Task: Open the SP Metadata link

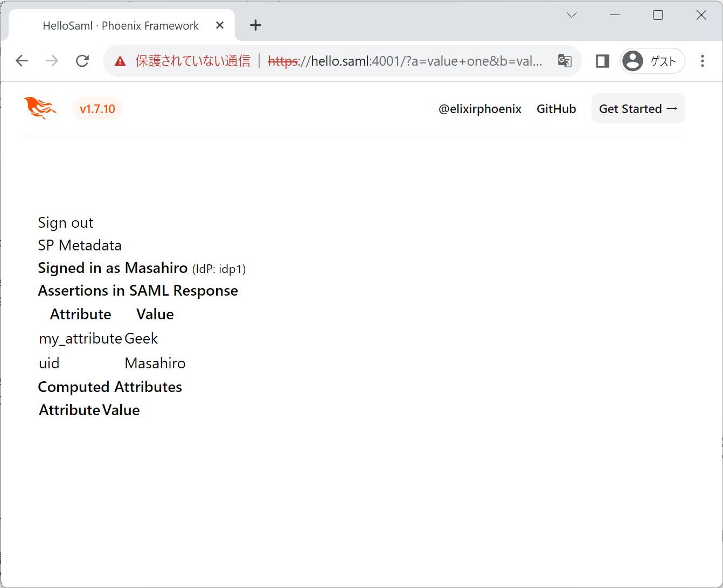Action: 80,245
